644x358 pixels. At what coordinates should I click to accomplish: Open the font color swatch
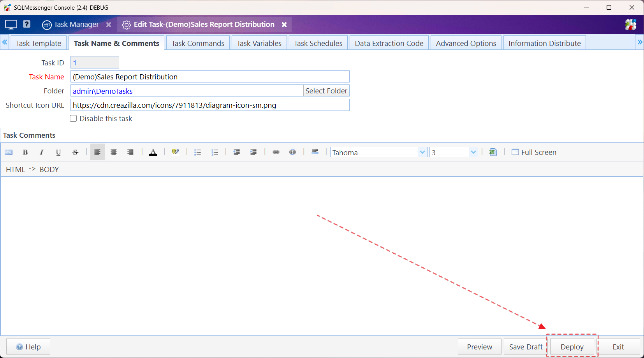point(153,152)
